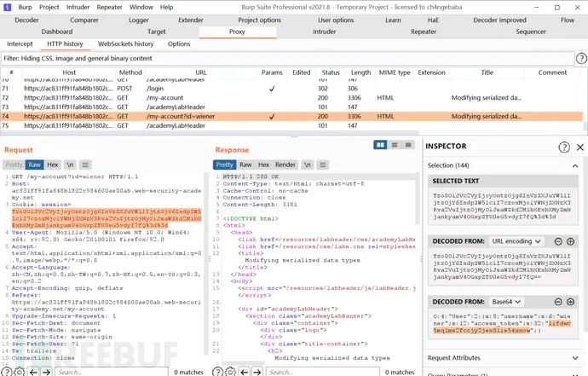The image size is (588, 376).
Task: Open the Request message options menu icon
Action: click(x=85, y=165)
